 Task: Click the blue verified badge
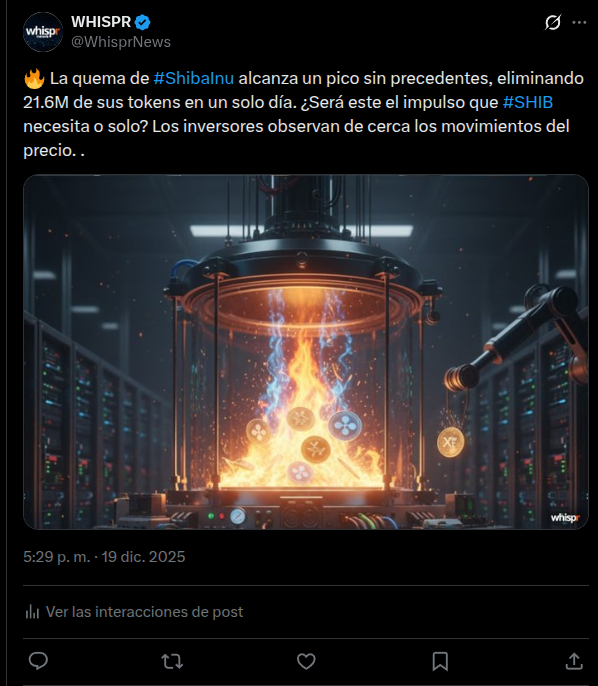click(x=143, y=22)
